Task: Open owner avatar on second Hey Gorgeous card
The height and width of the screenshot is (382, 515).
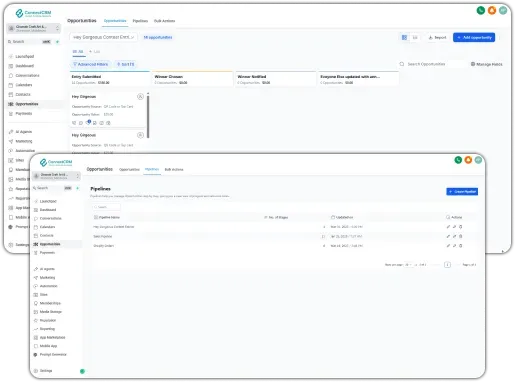Action: [140, 135]
